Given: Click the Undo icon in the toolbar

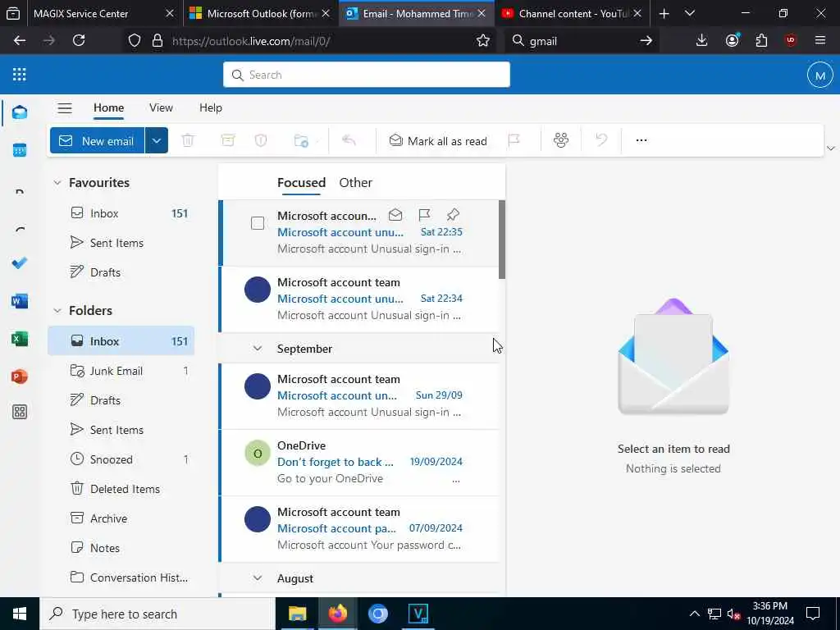Looking at the screenshot, I should (x=601, y=140).
